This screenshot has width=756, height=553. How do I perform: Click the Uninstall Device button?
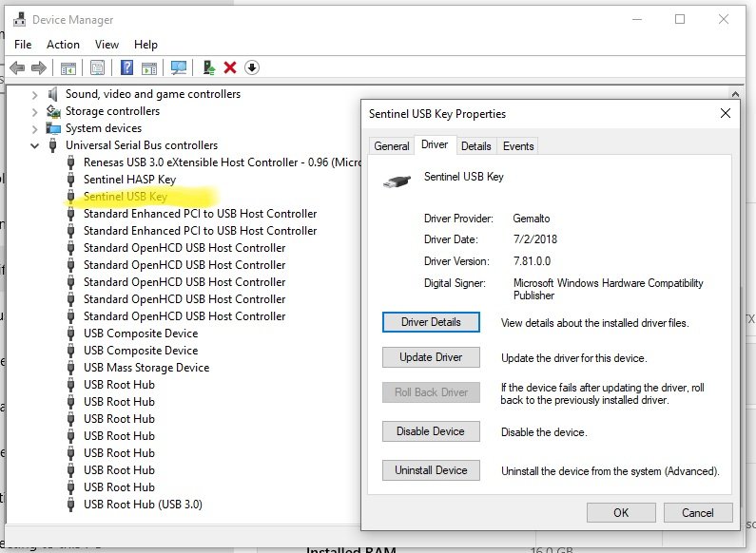coord(431,469)
